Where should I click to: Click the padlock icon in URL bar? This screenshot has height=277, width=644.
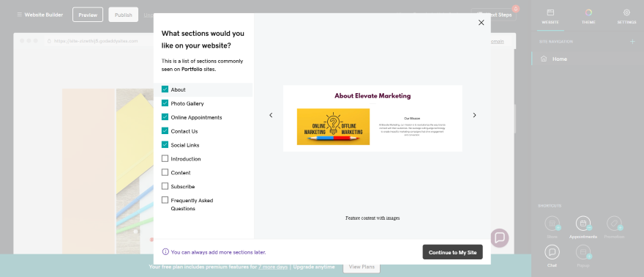pos(49,41)
